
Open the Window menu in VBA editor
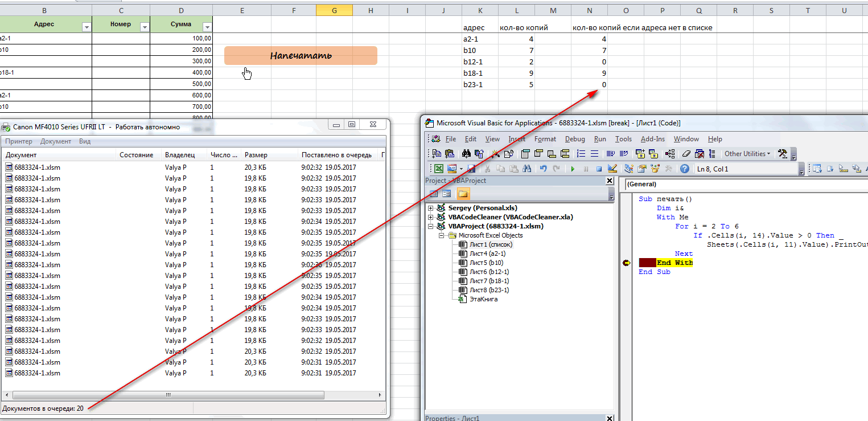pos(686,139)
